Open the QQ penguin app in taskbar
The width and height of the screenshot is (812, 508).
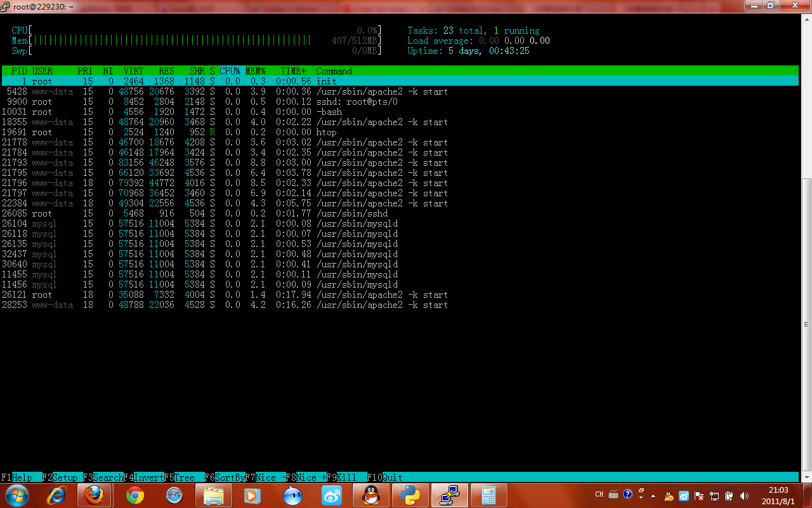[x=371, y=495]
